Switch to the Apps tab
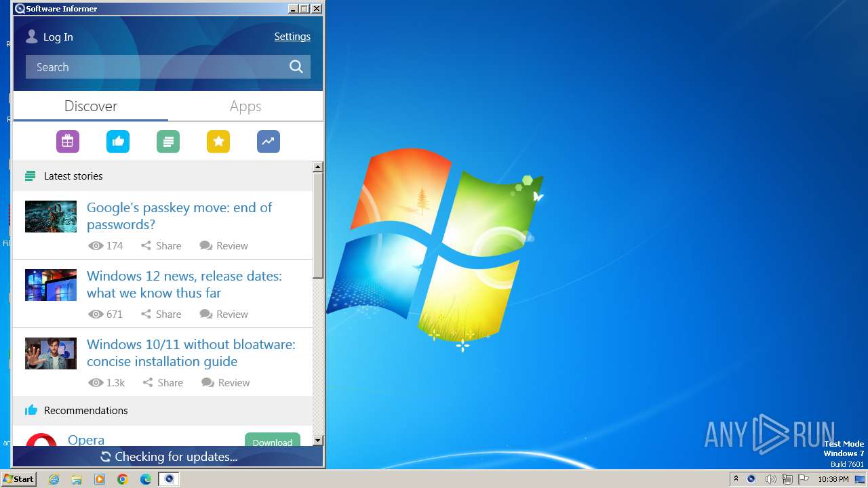 (245, 106)
